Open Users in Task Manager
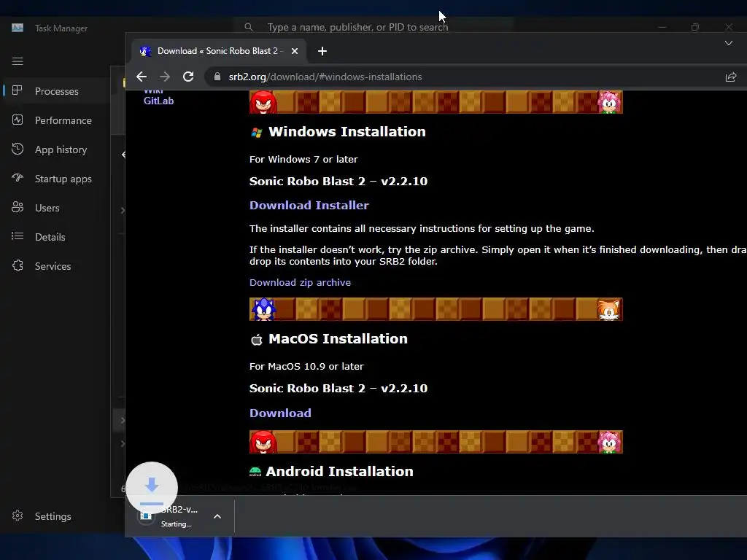The image size is (747, 560). point(55,208)
